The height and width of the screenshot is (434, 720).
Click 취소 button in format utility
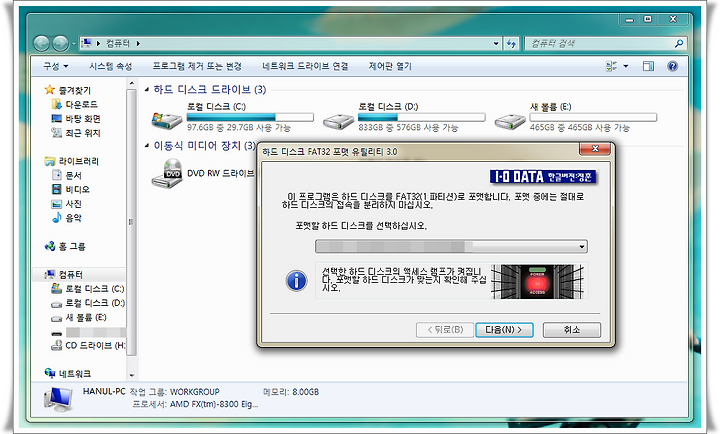pyautogui.click(x=572, y=330)
